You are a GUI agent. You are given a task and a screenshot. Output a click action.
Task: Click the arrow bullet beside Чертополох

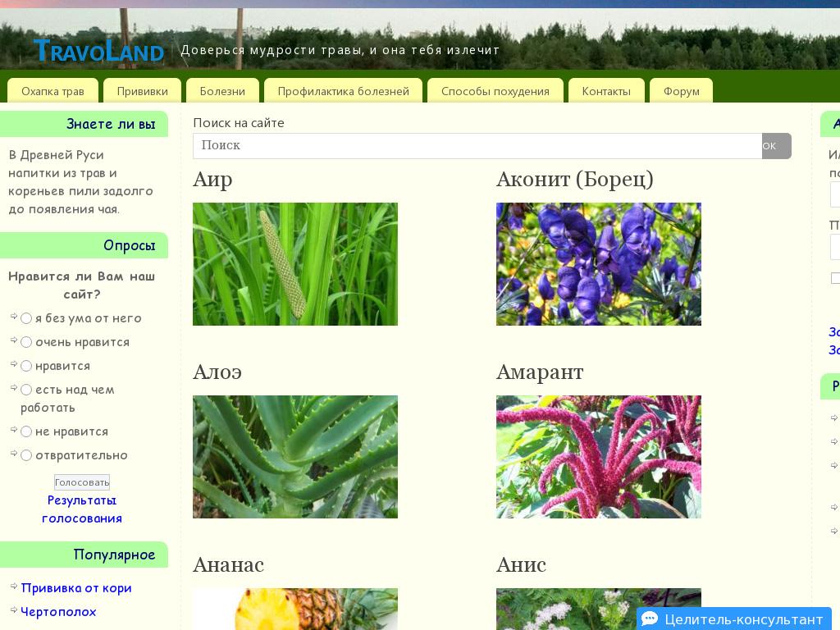click(14, 609)
